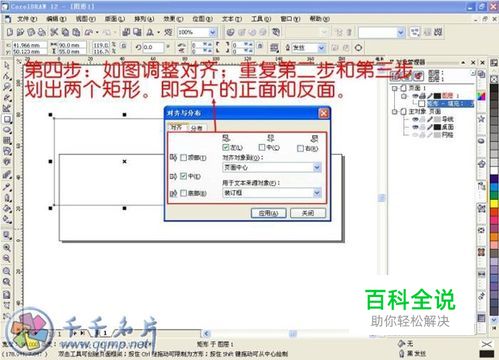The width and height of the screenshot is (499, 360).
Task: Click the Open file icon in toolbar
Action: 20,32
